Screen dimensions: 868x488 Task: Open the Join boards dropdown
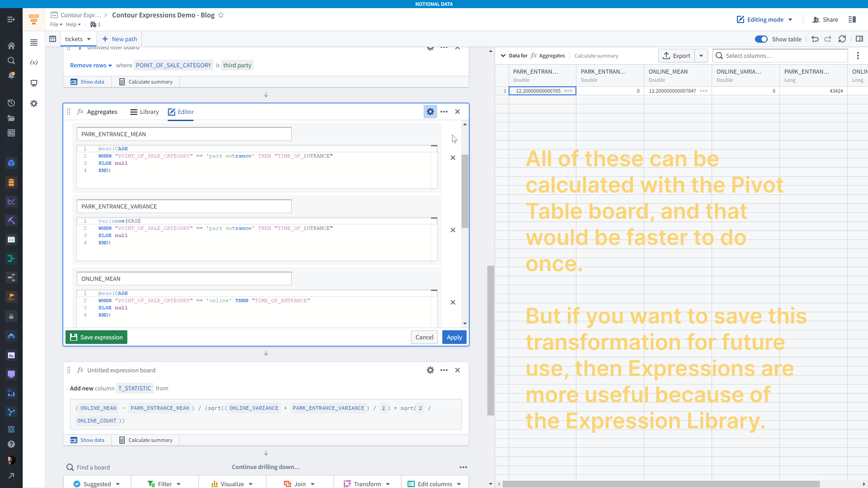(300, 483)
